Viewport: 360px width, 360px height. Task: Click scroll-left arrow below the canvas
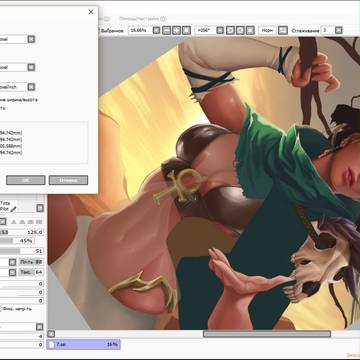pos(51,334)
